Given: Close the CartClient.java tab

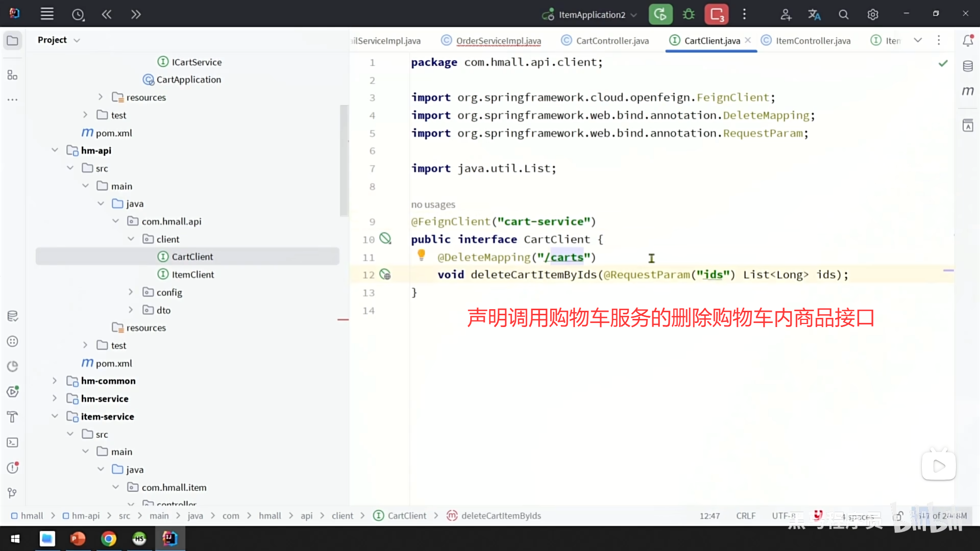Looking at the screenshot, I should click(748, 40).
